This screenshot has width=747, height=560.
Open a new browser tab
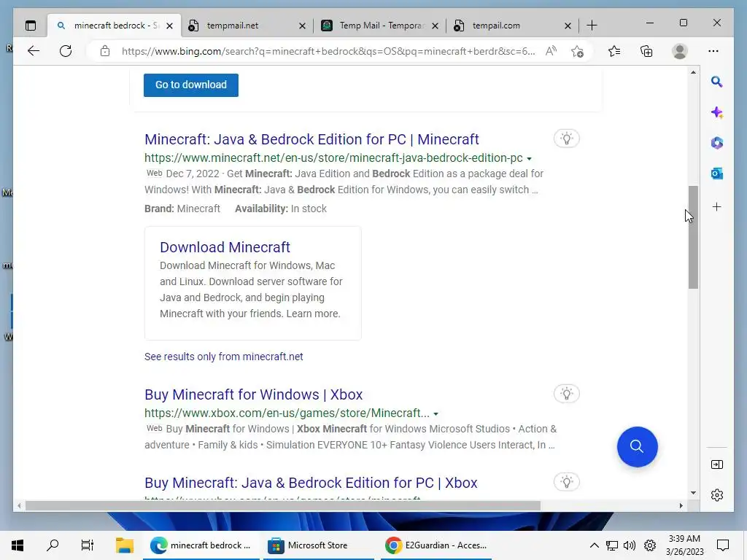point(592,26)
